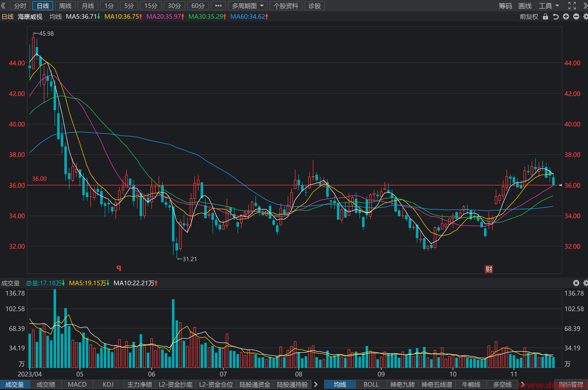The width and height of the screenshot is (588, 390).
Task: Click the 财 marker on the chart
Action: (489, 269)
